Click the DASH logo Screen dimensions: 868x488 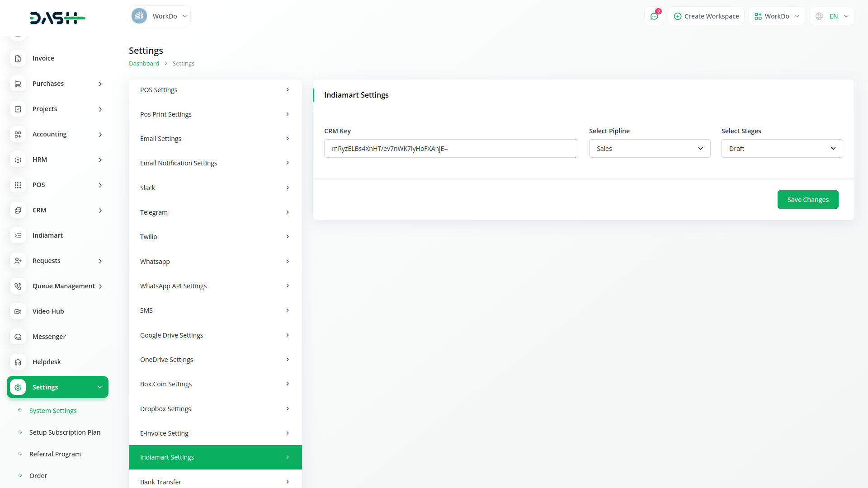point(57,18)
